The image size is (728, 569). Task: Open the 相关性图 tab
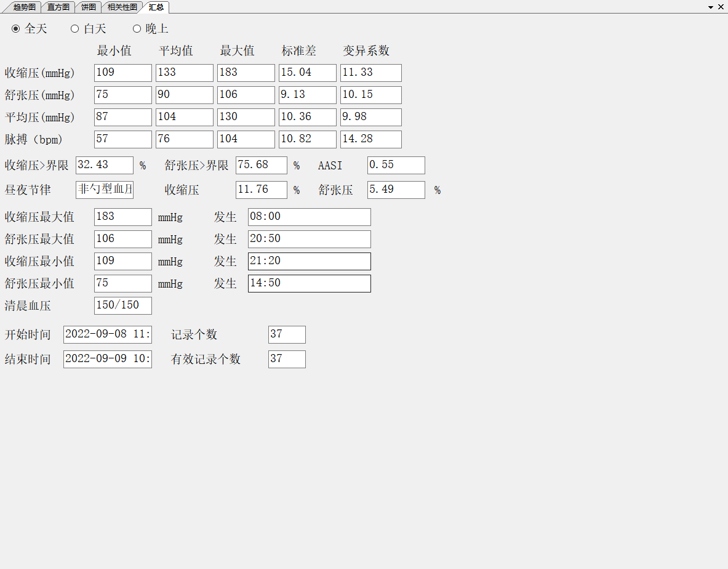(122, 7)
